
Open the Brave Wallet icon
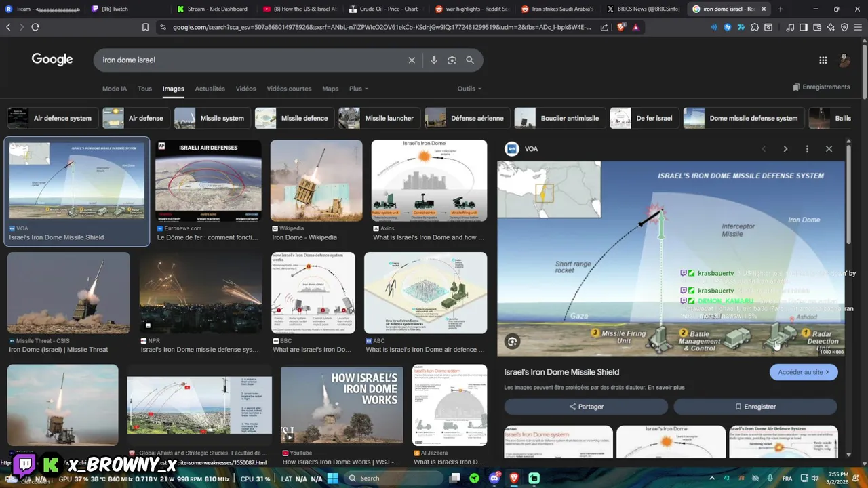[x=817, y=27]
